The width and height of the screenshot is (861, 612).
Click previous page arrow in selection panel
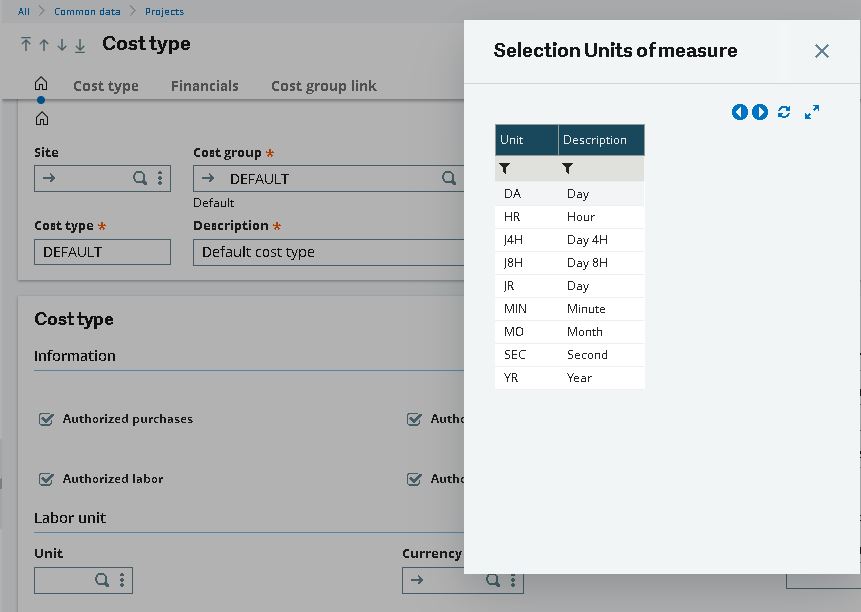tap(739, 112)
